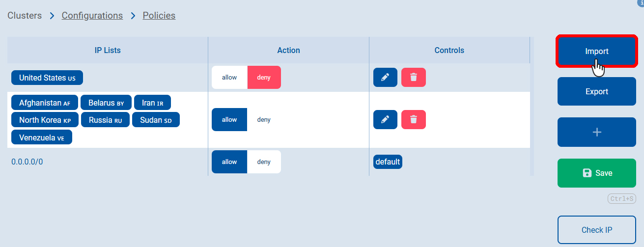Add a new policy with plus button
Image resolution: width=644 pixels, height=247 pixels.
pyautogui.click(x=596, y=132)
